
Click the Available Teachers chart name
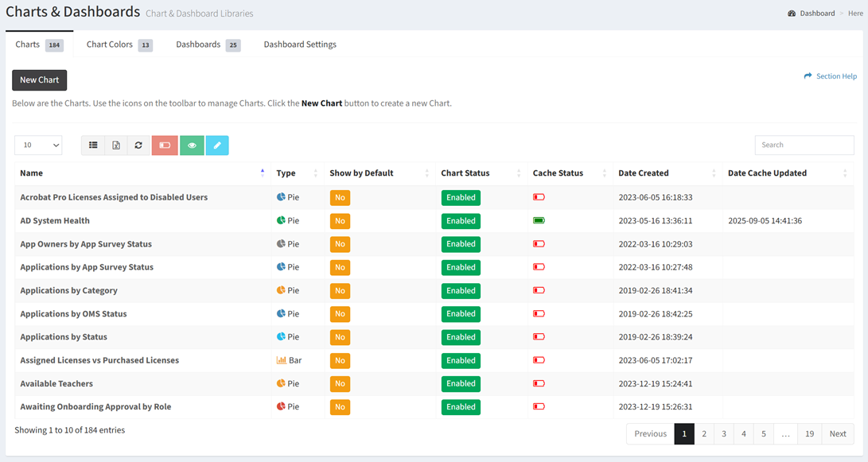tap(56, 383)
